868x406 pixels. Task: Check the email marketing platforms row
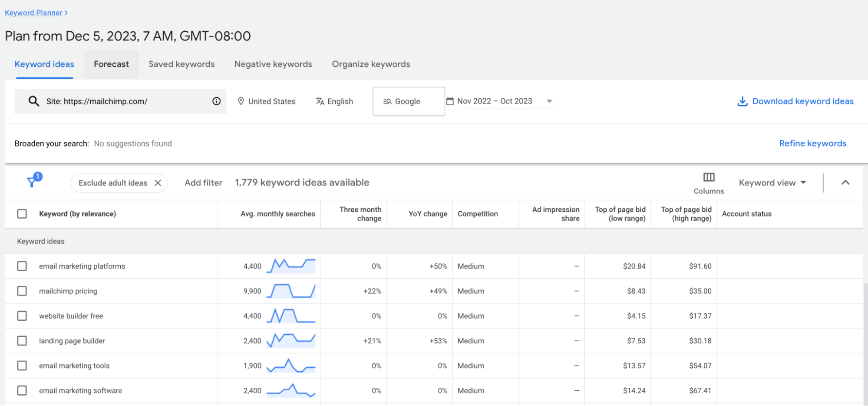click(x=22, y=266)
